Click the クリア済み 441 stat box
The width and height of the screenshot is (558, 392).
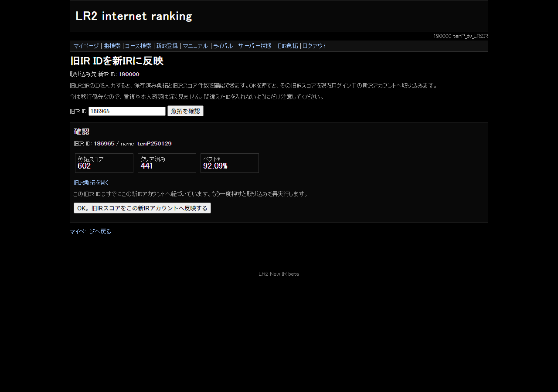pos(167,163)
